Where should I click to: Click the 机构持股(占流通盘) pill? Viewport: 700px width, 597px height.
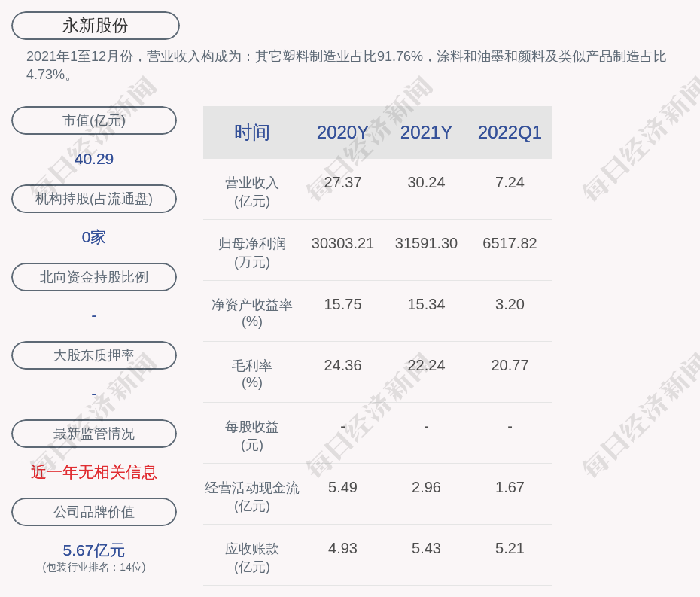[x=94, y=199]
